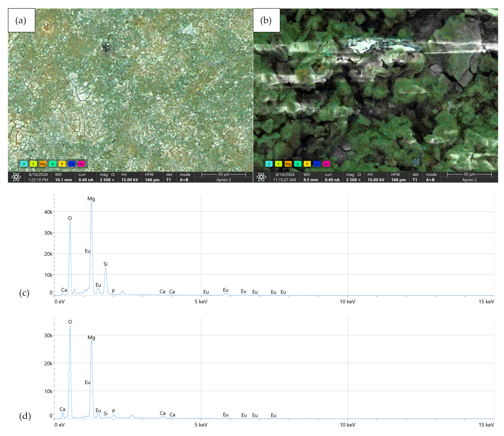Click the 15.00 kV HV value in panel (b)

[x=376, y=180]
